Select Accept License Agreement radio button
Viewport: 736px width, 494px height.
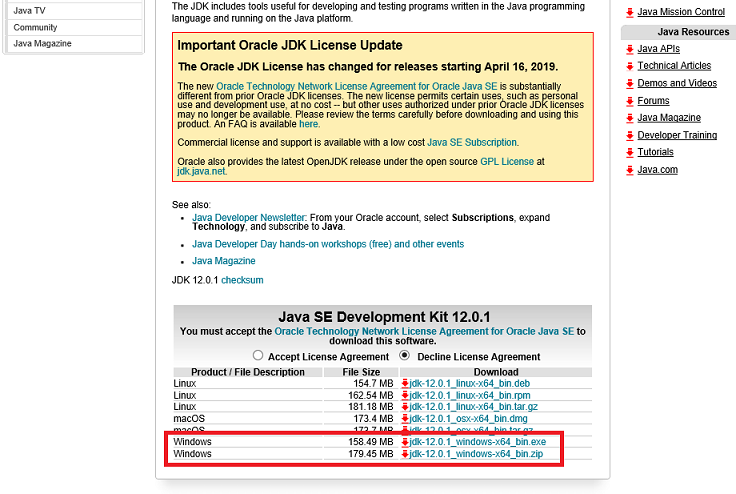(x=258, y=355)
